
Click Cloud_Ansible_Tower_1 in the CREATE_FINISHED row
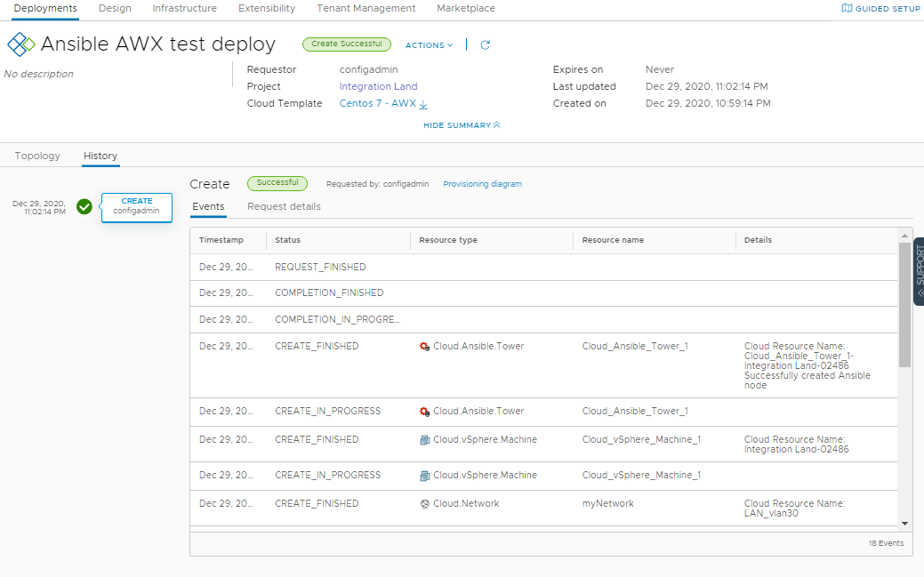635,347
